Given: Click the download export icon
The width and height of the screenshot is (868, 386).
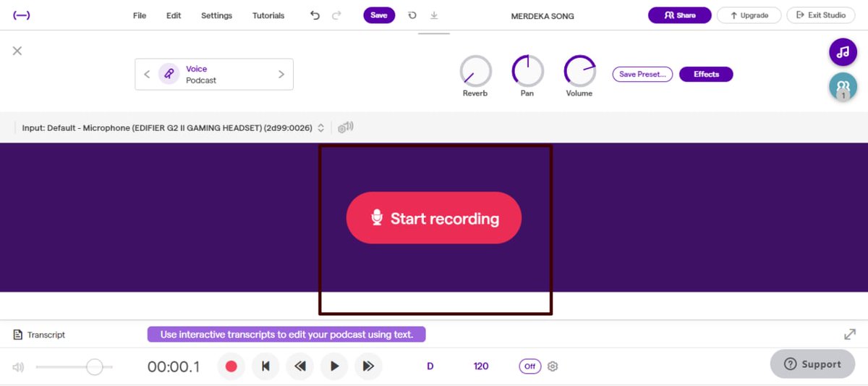Looking at the screenshot, I should click(x=434, y=15).
